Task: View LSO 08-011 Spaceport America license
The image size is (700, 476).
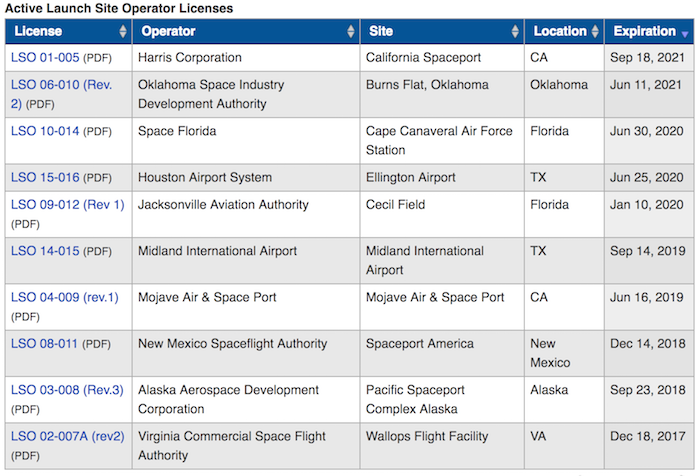Action: [x=44, y=344]
